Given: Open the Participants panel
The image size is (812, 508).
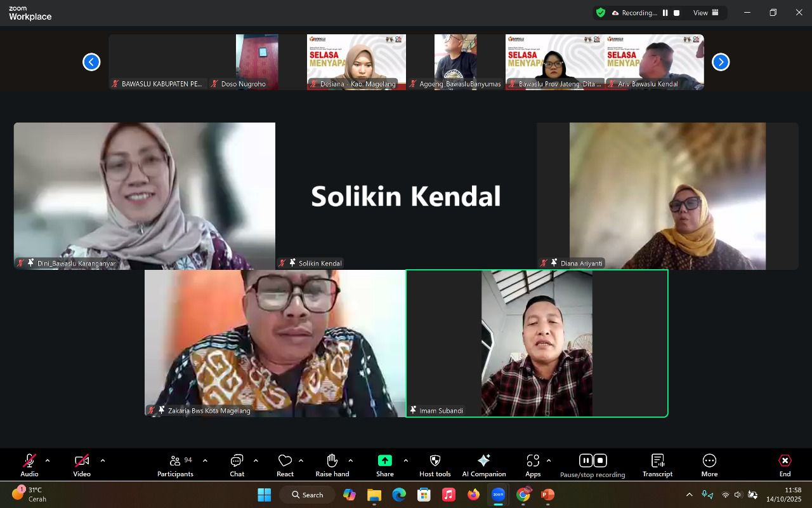Looking at the screenshot, I should coord(175,465).
